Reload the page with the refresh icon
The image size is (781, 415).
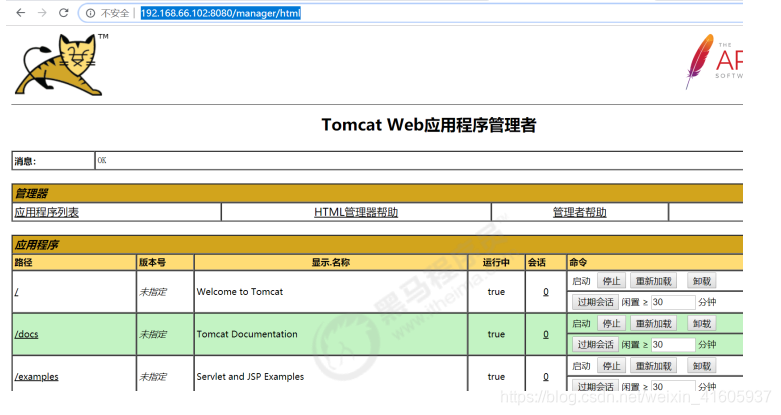(x=63, y=13)
